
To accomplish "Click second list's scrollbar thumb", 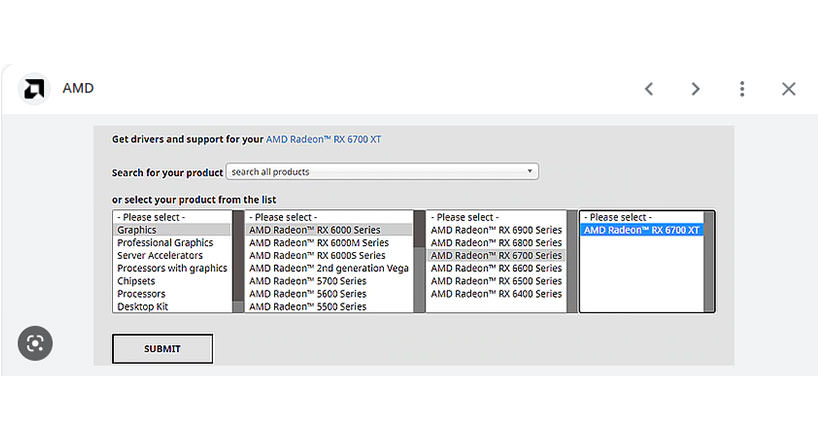I will point(419,229).
